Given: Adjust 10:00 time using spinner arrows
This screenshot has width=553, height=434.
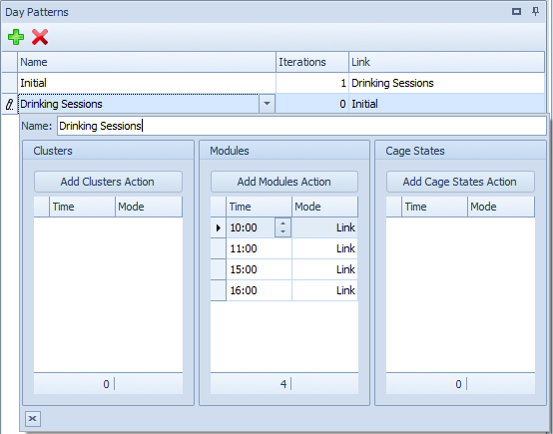Looking at the screenshot, I should coord(283,227).
